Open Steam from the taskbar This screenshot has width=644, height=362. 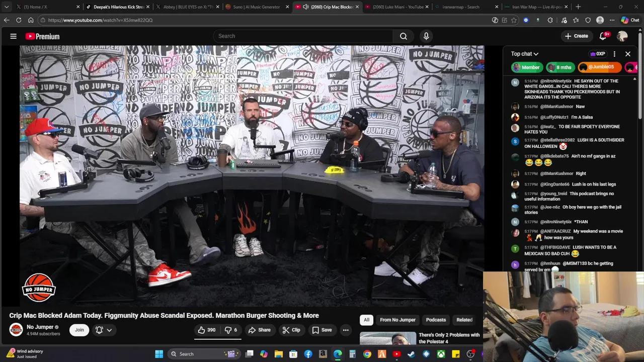(412, 354)
